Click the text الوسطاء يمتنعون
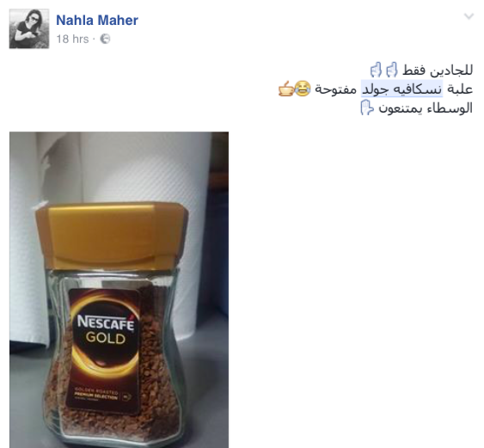484x448 pixels. (426, 108)
